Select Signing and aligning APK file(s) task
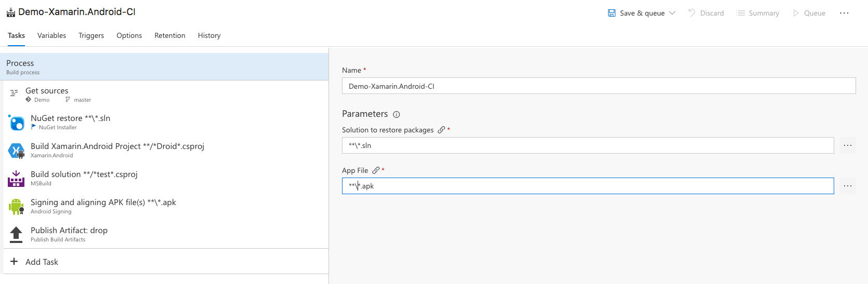The height and width of the screenshot is (284, 868). tap(166, 207)
